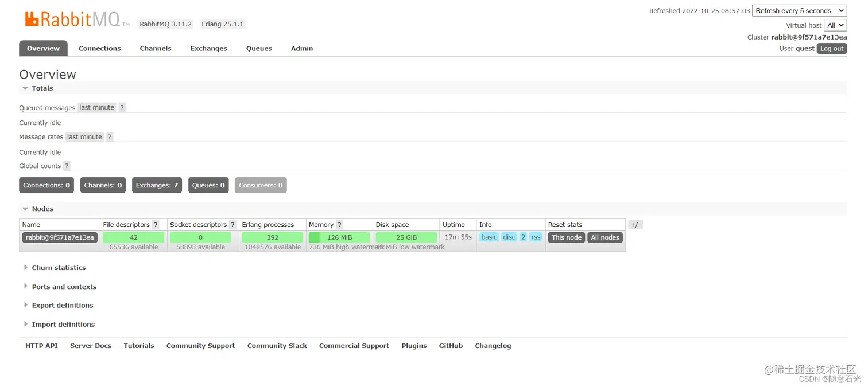Click the Refreshed 2022-10-25 timestamp text
This screenshot has height=387, width=868.
tap(700, 11)
